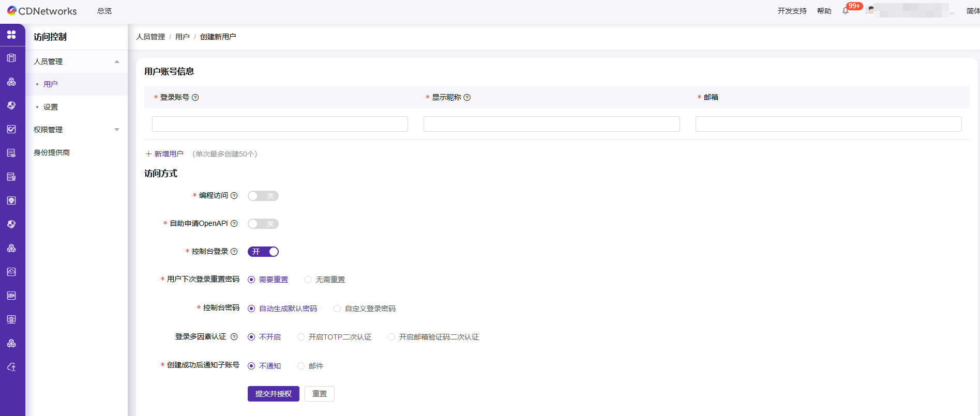
Task: Click the 重置 button
Action: click(x=320, y=394)
